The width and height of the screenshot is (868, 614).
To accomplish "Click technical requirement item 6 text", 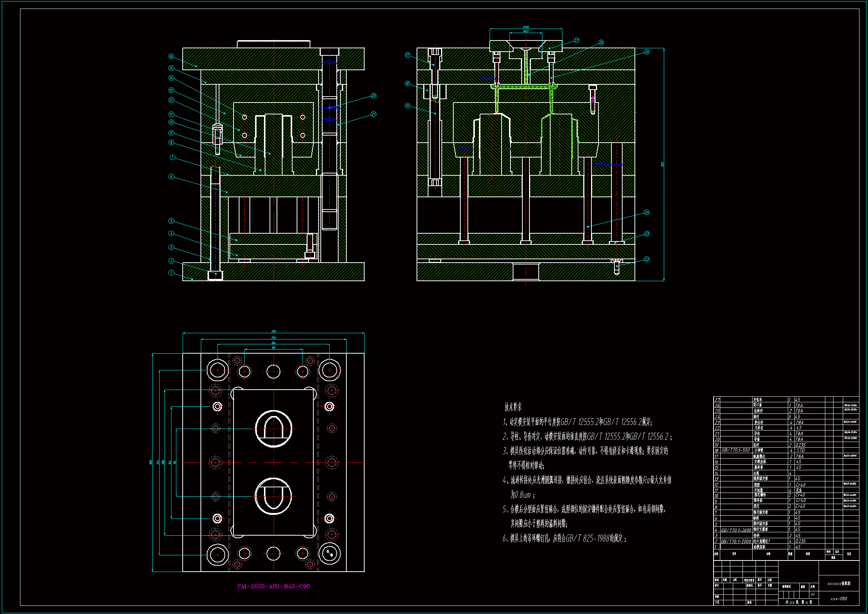I will click(x=564, y=538).
